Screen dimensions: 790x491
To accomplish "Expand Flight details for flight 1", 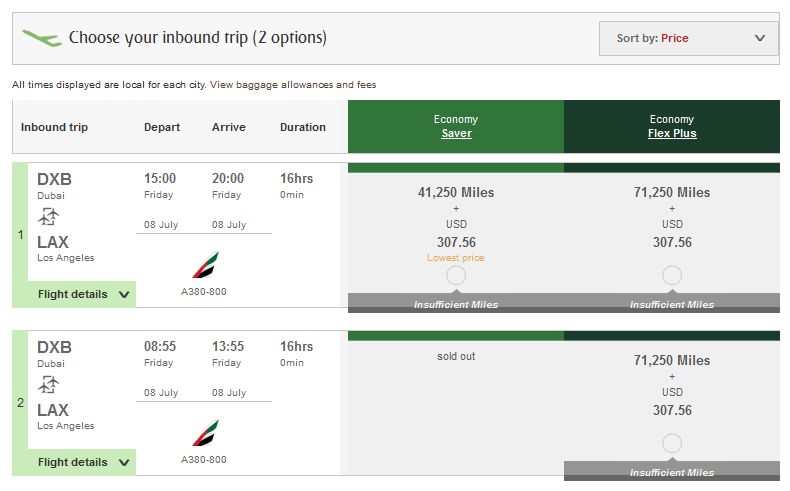I will (82, 294).
